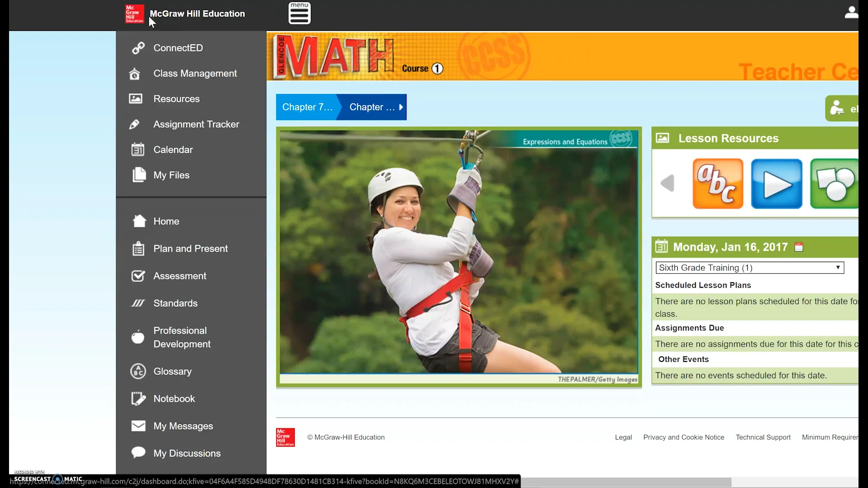Click the Lesson Resources panel header icon
868x488 pixels.
tap(662, 138)
